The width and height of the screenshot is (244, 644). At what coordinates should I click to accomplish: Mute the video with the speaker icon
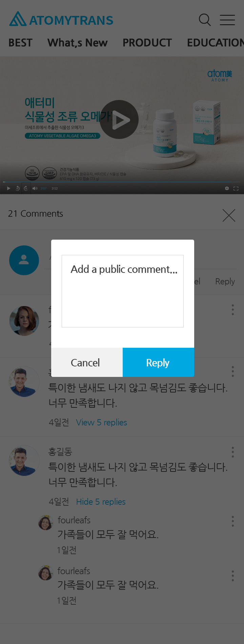click(x=35, y=188)
